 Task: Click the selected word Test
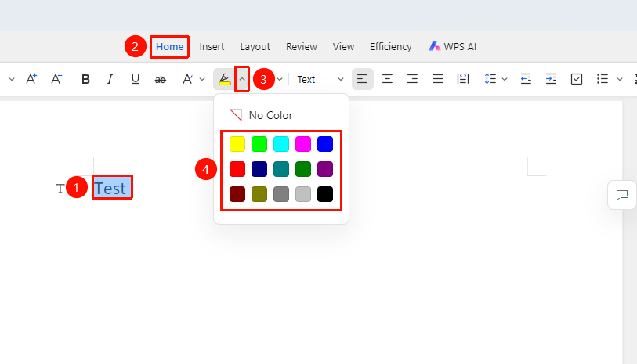pyautogui.click(x=112, y=189)
